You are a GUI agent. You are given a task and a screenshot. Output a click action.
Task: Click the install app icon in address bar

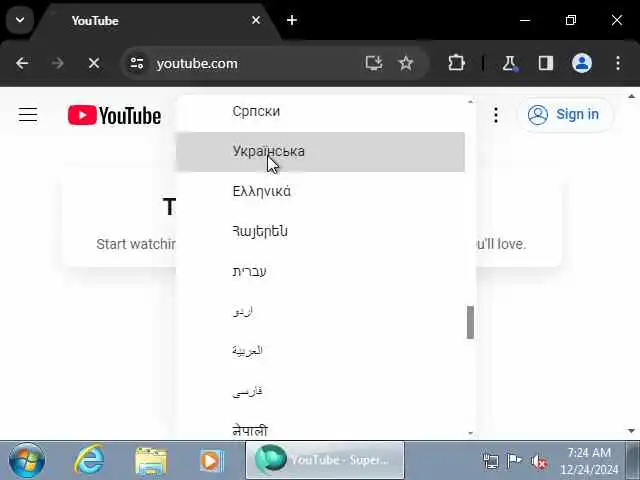point(373,63)
